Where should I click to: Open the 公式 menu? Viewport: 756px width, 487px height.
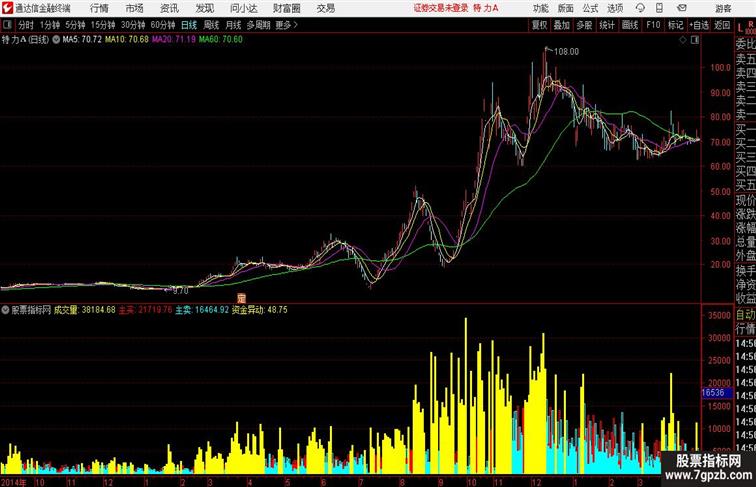tap(590, 8)
